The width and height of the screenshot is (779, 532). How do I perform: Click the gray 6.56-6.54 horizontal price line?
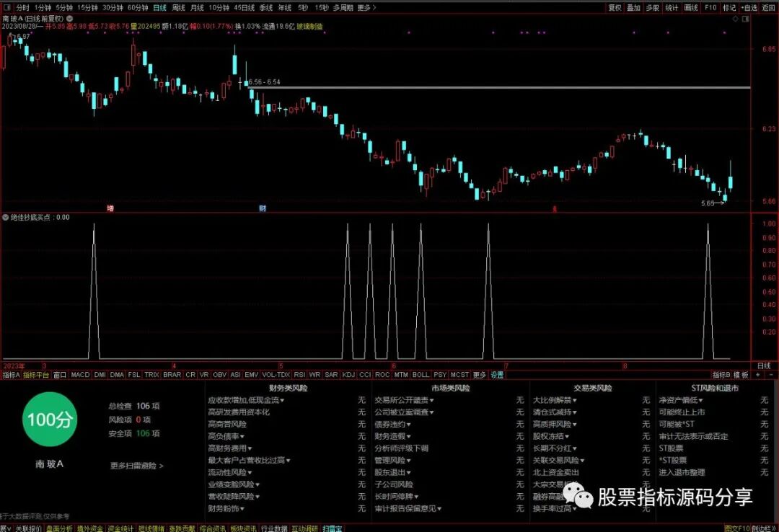pos(500,88)
